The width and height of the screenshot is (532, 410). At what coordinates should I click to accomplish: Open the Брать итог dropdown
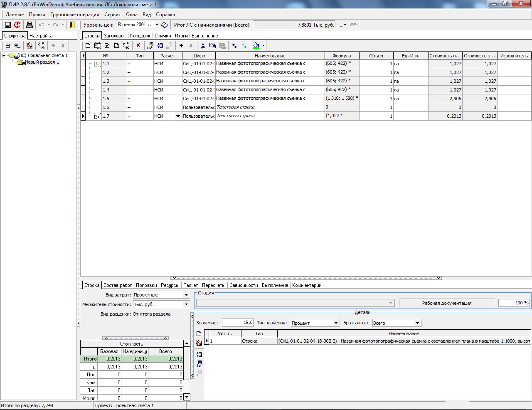click(x=417, y=323)
